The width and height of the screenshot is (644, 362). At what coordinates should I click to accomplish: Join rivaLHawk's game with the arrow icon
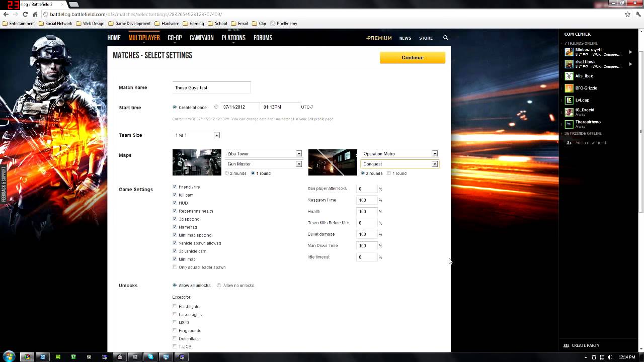630,64
